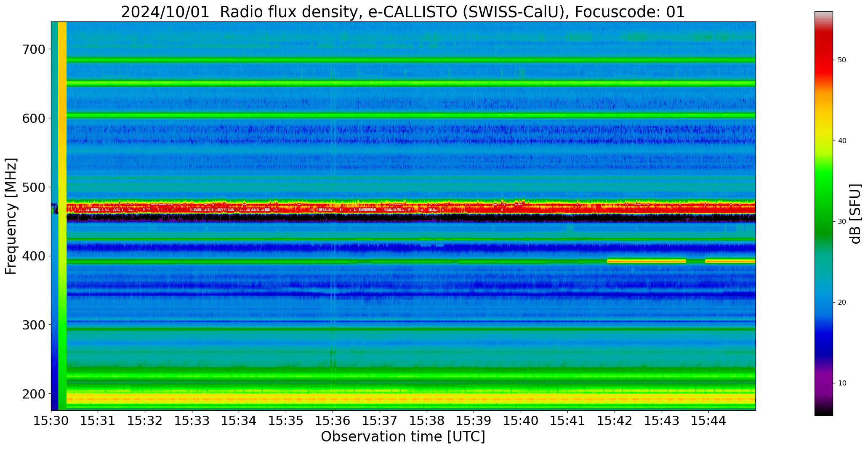868x449 pixels.
Task: Click the "Frequency [MHz]" y-axis label
Action: 11,216
